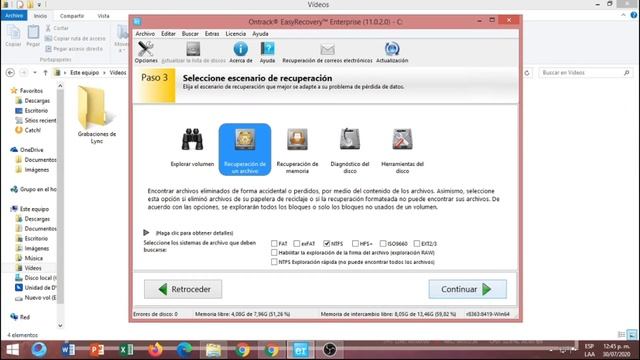The width and height of the screenshot is (640, 360).
Task: Open the Ayuda menu in menu bar
Action: (260, 34)
